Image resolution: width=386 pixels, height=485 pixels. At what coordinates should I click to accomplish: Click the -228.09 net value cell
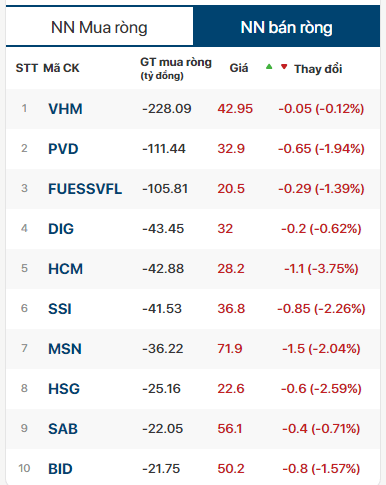point(167,109)
